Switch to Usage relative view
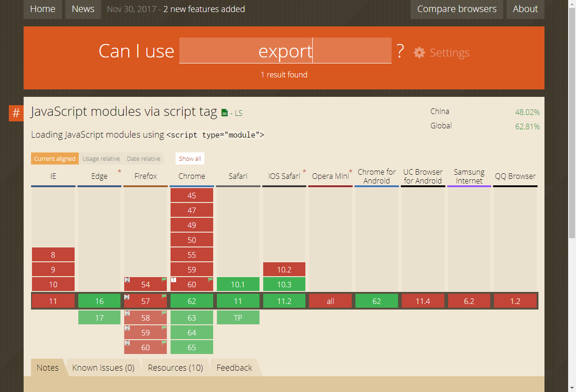576x392 pixels. (101, 158)
